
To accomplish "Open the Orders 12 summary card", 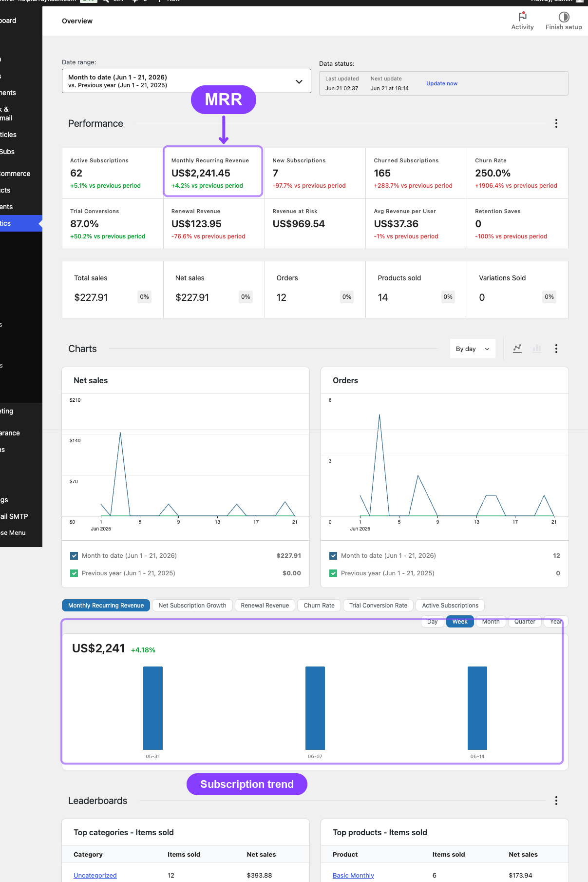I will (x=315, y=290).
